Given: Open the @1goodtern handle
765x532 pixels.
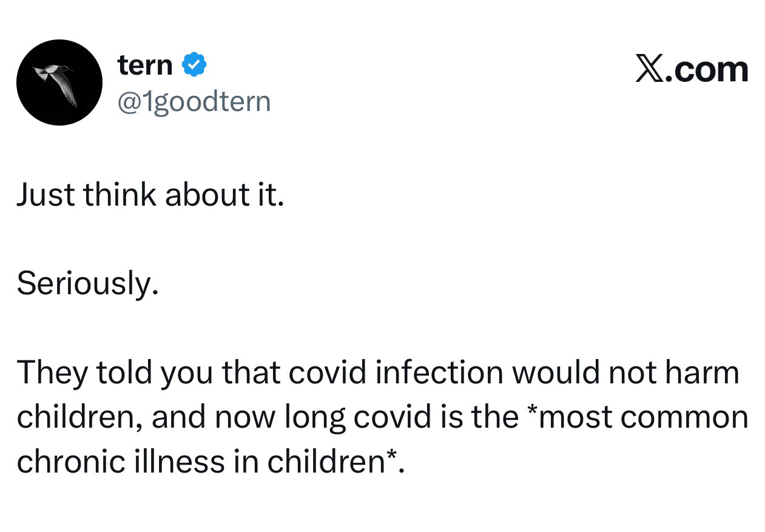Looking at the screenshot, I should pyautogui.click(x=193, y=101).
